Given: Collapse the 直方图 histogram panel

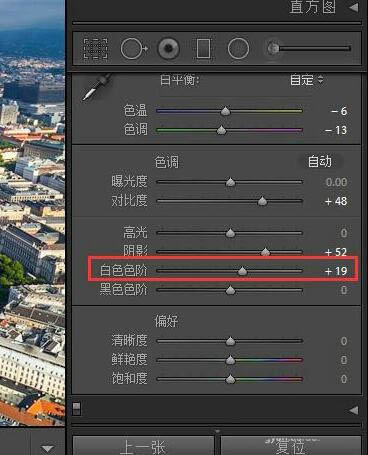Looking at the screenshot, I should [x=354, y=7].
